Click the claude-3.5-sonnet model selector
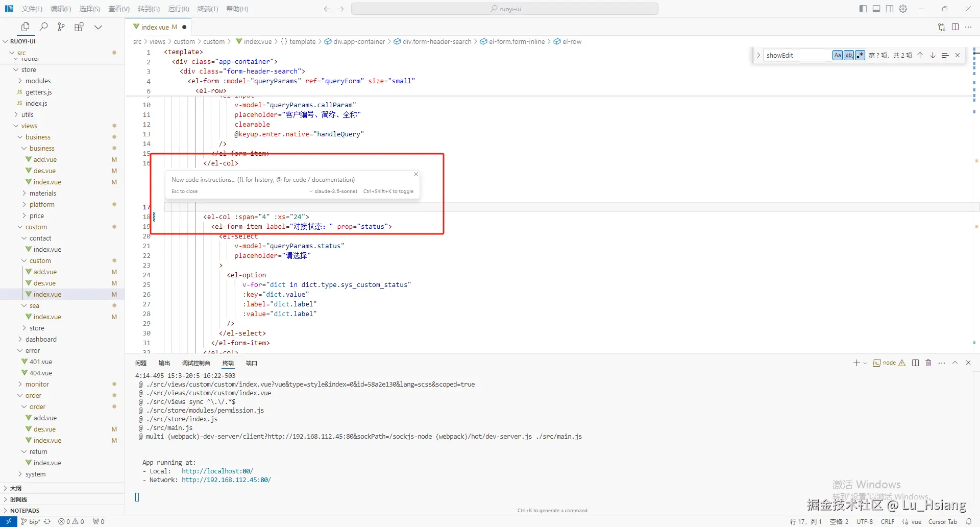980x527 pixels. [335, 191]
